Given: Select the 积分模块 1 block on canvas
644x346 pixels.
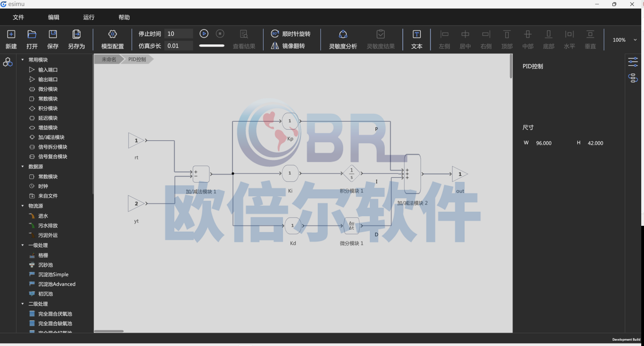Looking at the screenshot, I should point(351,173).
